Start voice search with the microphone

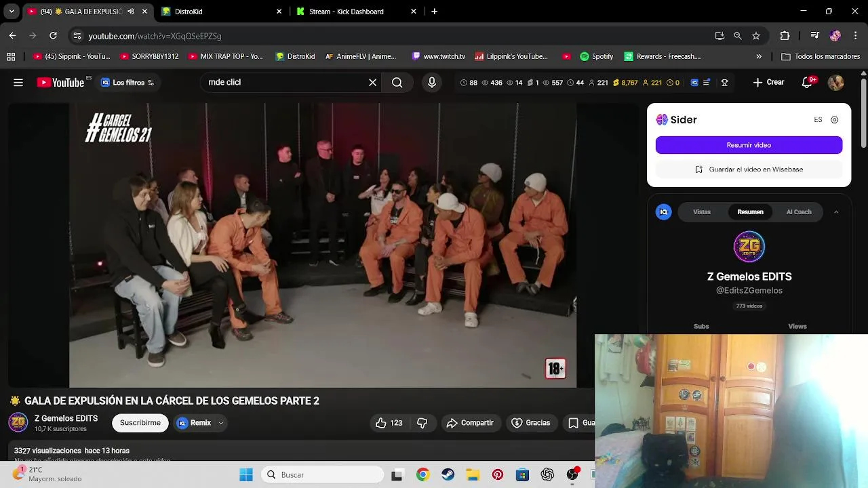(432, 83)
